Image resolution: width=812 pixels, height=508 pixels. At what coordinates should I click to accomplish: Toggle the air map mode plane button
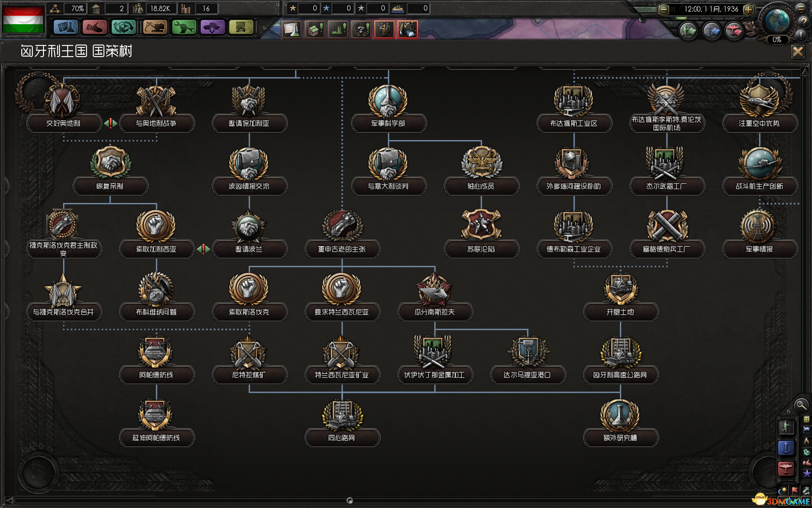click(786, 468)
